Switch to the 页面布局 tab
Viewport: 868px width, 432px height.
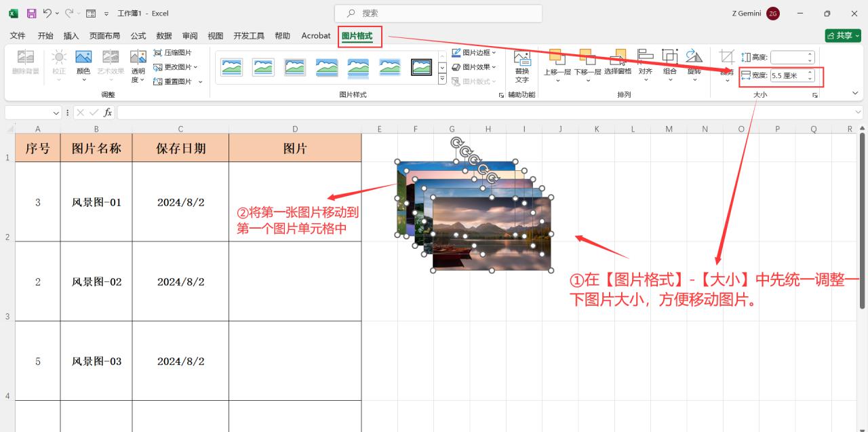pyautogui.click(x=104, y=36)
